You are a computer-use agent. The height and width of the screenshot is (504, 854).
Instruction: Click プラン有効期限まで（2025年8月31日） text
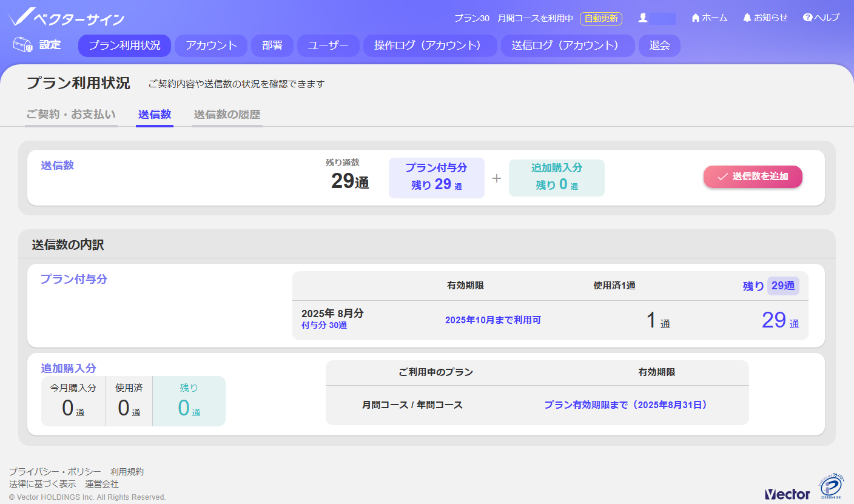click(626, 405)
